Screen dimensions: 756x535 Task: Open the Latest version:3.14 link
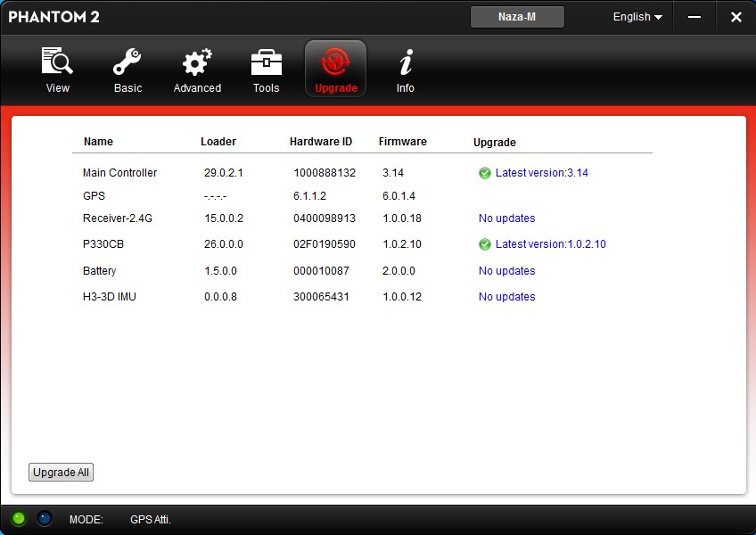[x=541, y=173]
